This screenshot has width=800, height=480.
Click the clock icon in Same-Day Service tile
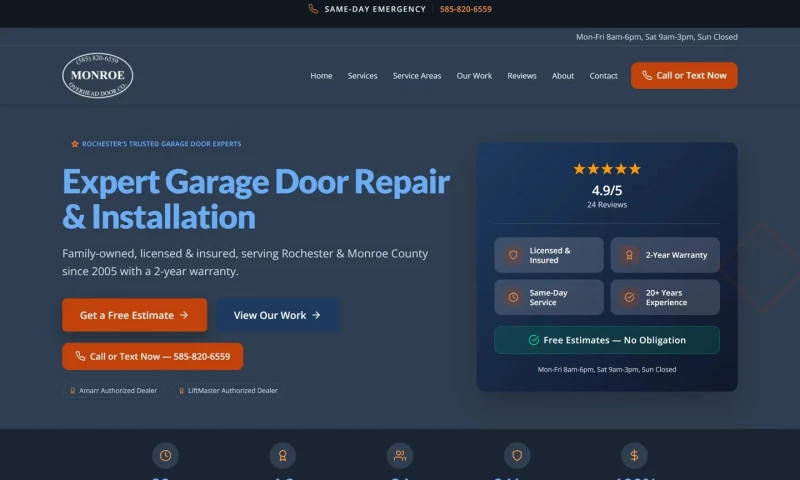click(x=513, y=297)
